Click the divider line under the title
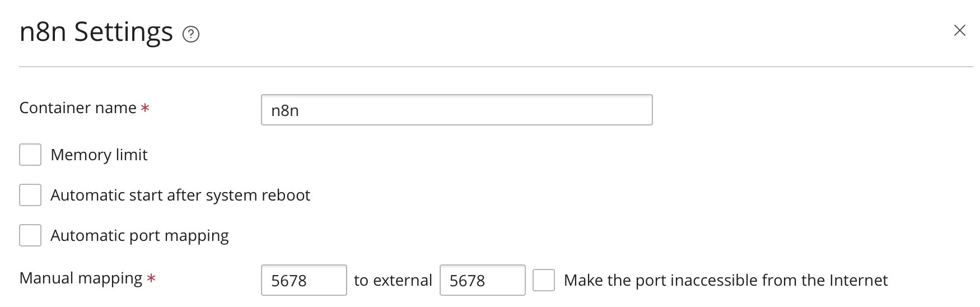This screenshot has width=980, height=307. coord(496,67)
